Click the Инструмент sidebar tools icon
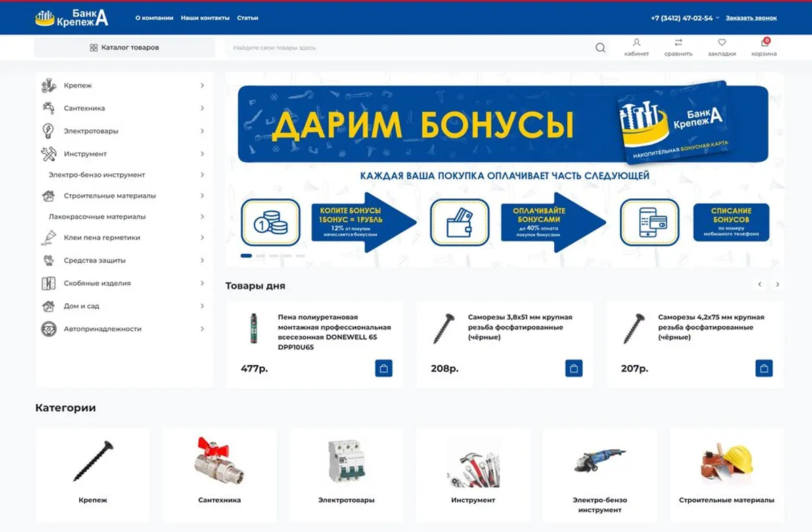This screenshot has height=532, width=812. pos(48,154)
